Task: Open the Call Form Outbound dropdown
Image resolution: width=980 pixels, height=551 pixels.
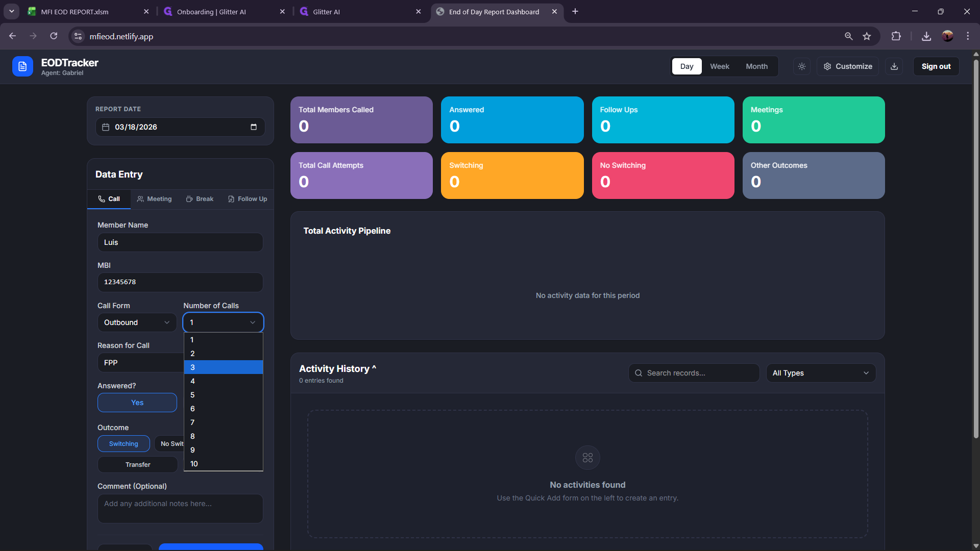Action: [137, 322]
